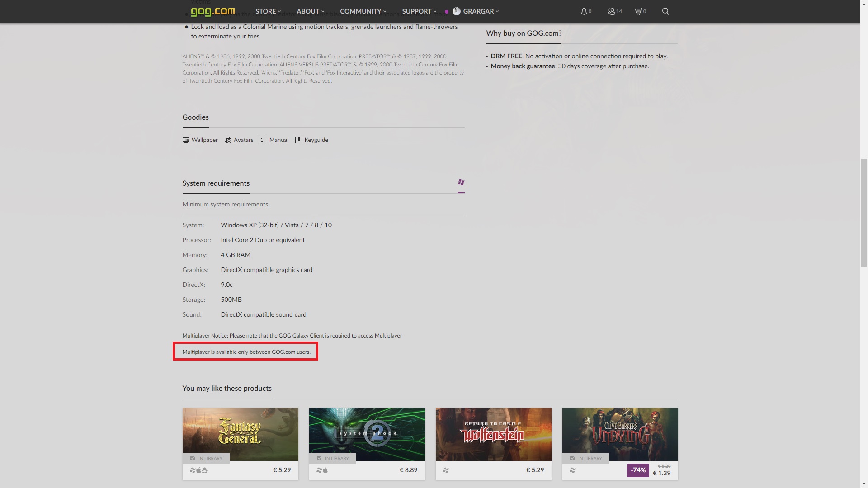Image resolution: width=868 pixels, height=488 pixels.
Task: Click In Library check on System Shock 2
Action: (319, 458)
